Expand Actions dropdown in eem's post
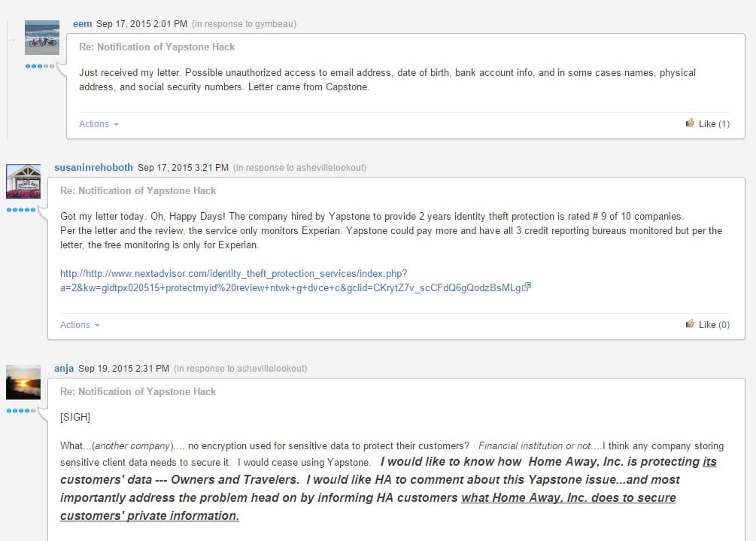 99,124
